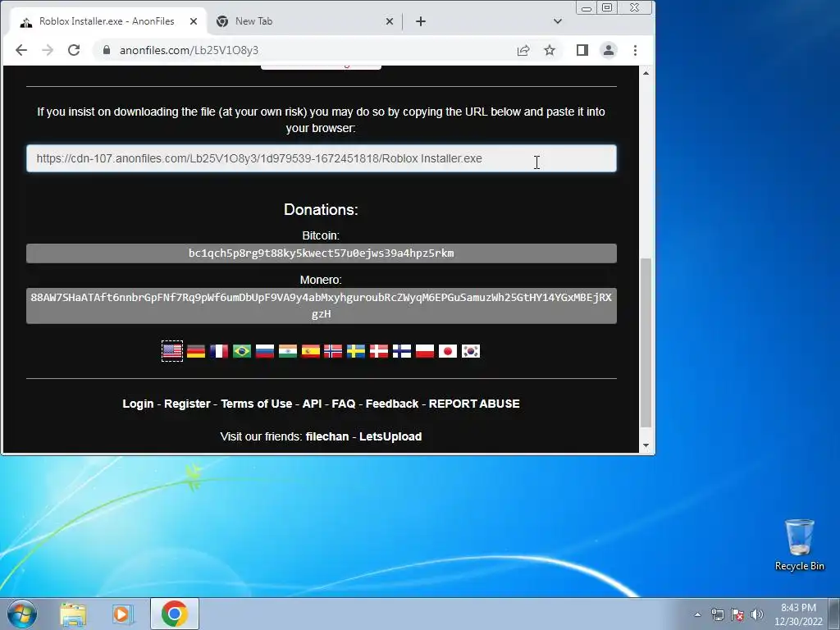Open the network tray icon
Screen dimensions: 840x630
(x=717, y=614)
